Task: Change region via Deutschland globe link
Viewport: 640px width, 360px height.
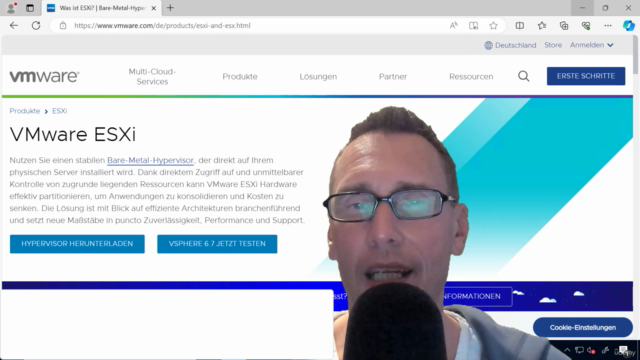Action: click(510, 45)
